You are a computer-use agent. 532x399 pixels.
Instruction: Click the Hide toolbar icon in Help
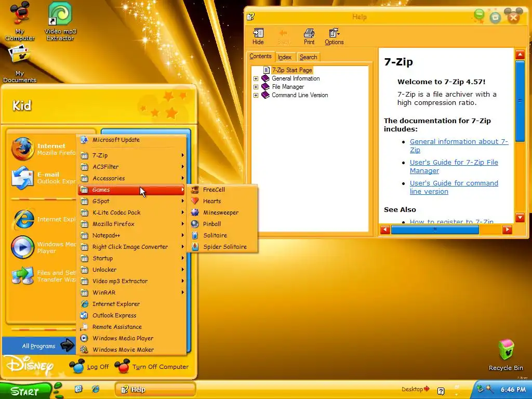coord(258,37)
